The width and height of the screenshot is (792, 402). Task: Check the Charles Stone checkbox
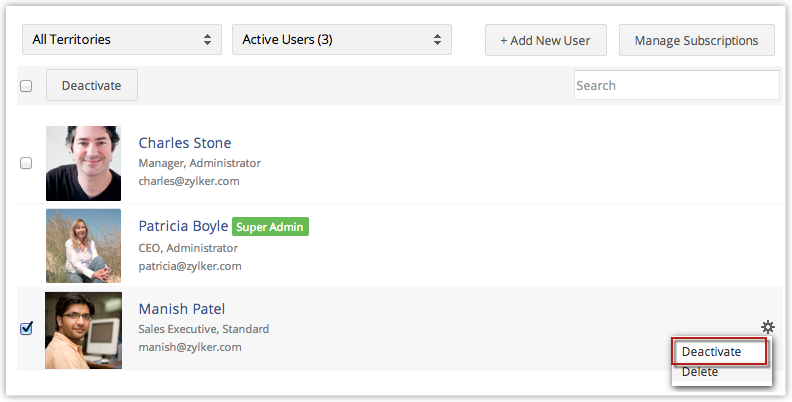click(x=26, y=163)
